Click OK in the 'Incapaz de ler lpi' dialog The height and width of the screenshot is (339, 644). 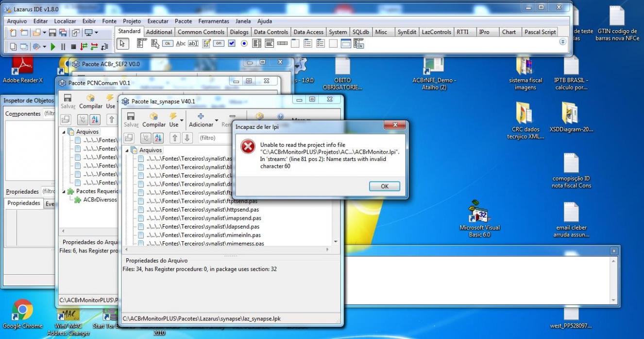384,186
